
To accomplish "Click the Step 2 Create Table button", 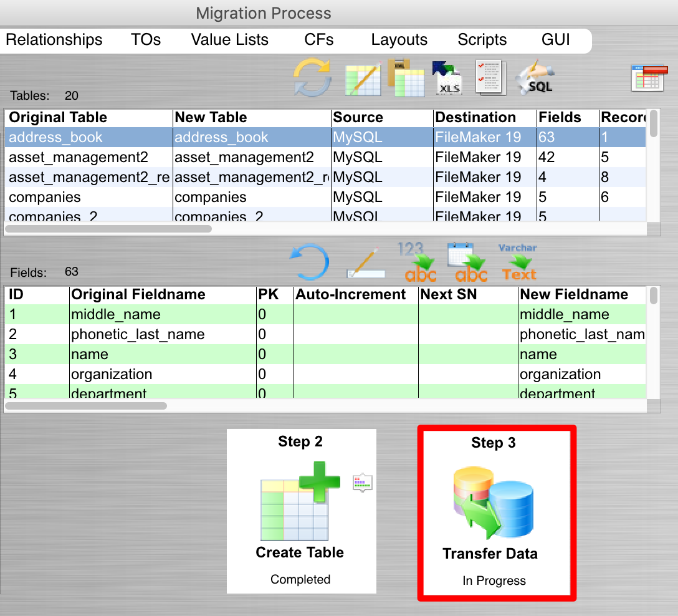I will click(x=301, y=511).
